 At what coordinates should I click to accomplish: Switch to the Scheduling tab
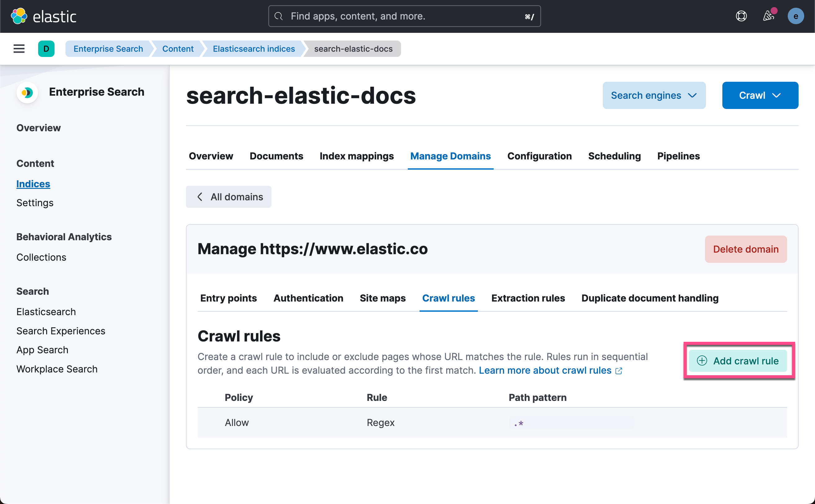pos(614,156)
